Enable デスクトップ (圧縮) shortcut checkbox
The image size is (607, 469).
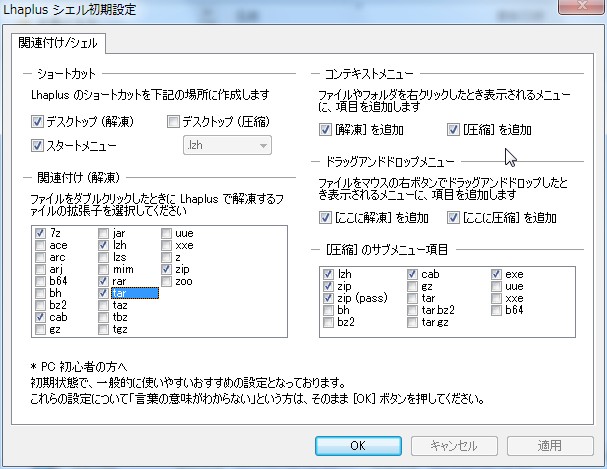(173, 122)
